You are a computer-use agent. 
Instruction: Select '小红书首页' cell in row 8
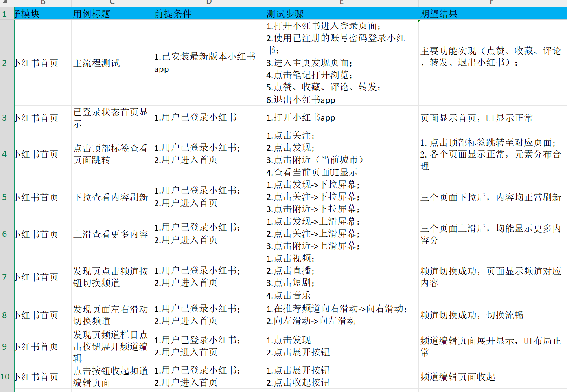pyautogui.click(x=42, y=315)
